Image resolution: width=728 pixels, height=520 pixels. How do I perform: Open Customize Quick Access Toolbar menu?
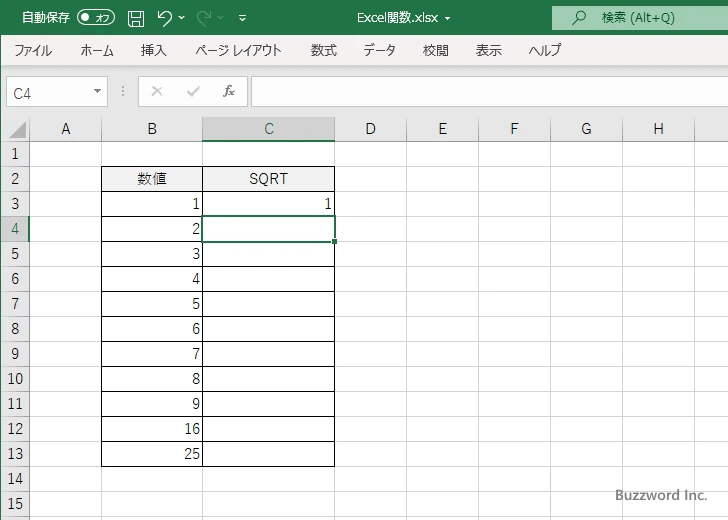(x=242, y=18)
